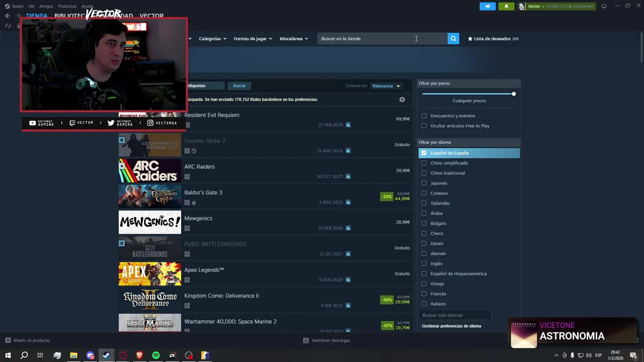Open the Ayuda menu

87,6
